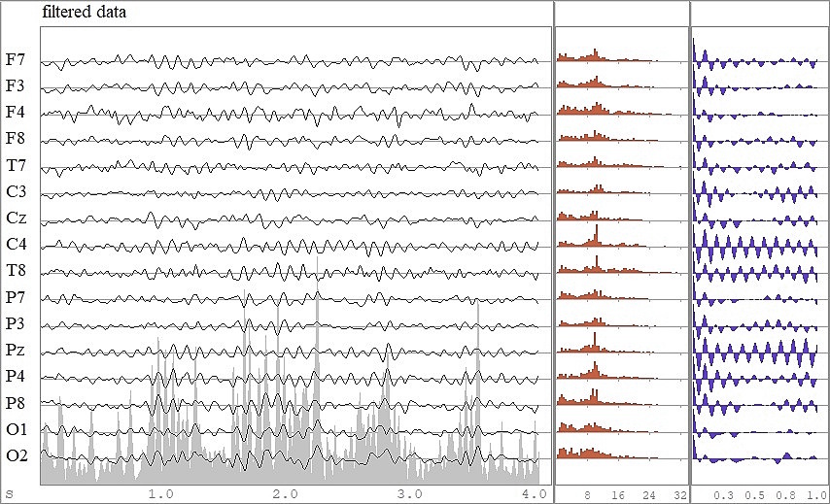Viewport: 830px width, 504px height.
Task: Click the Pz power spectrum plot
Action: (604, 343)
